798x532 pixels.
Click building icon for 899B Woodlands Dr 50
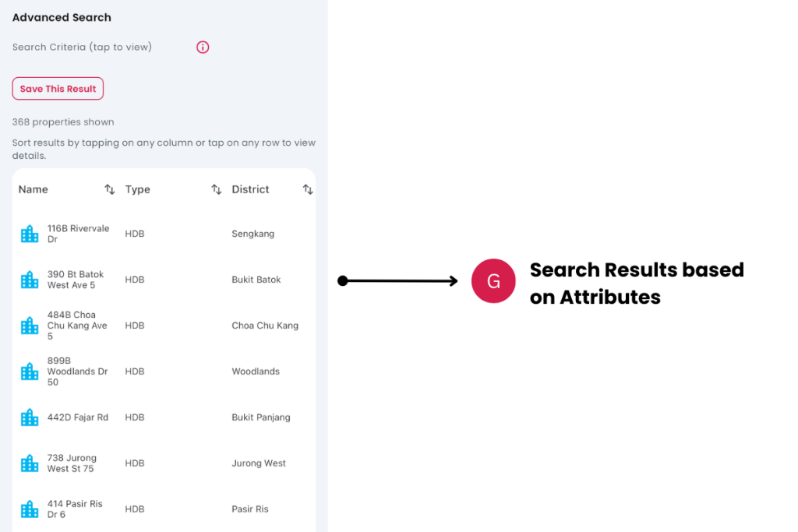30,372
